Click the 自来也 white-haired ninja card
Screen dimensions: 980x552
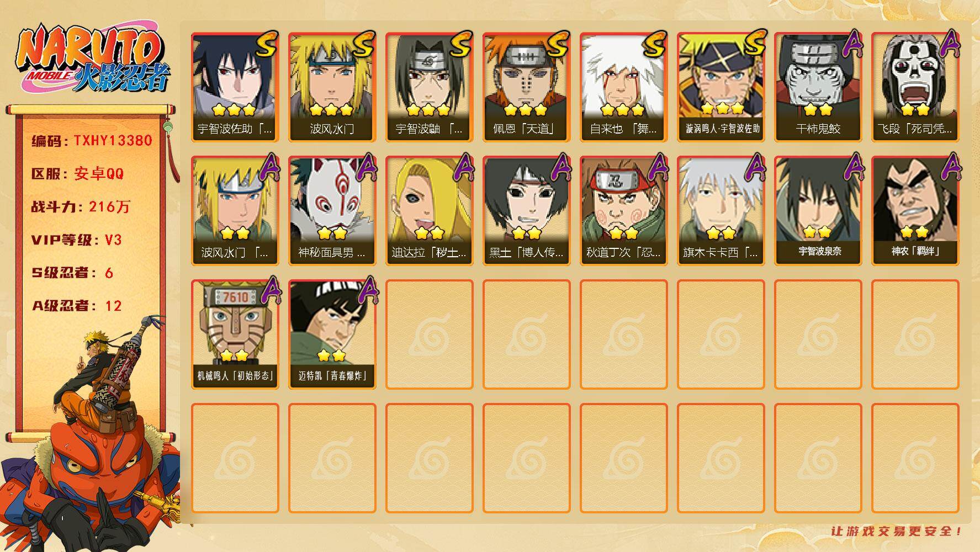[623, 87]
